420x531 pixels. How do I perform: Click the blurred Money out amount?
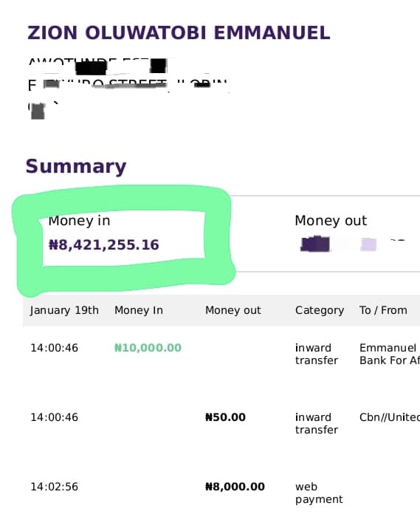pyautogui.click(x=352, y=244)
